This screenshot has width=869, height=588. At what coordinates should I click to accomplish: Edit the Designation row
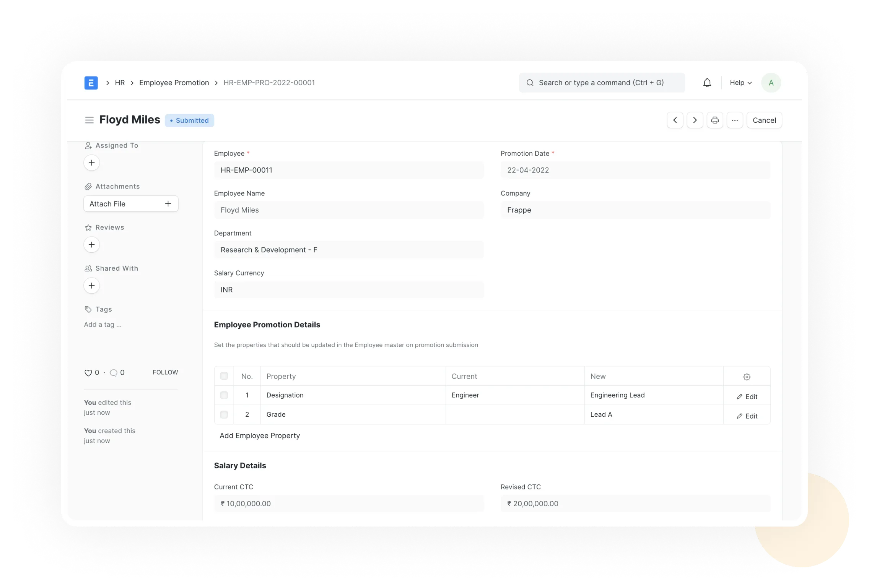point(747,397)
